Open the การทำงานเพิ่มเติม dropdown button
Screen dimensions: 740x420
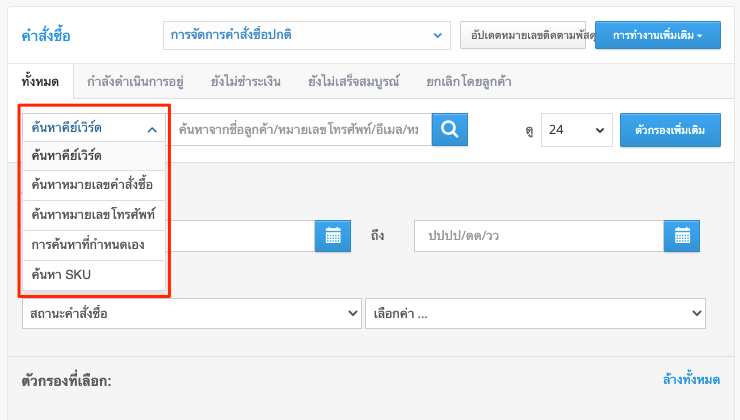coord(657,35)
